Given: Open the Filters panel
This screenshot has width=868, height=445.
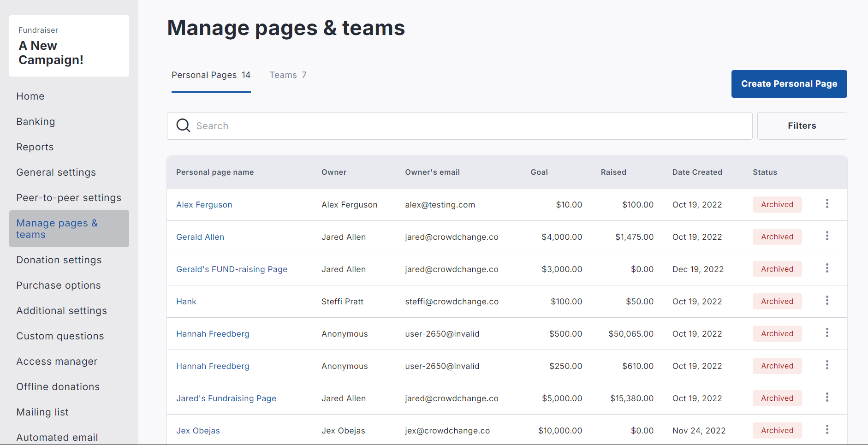Looking at the screenshot, I should tap(802, 126).
